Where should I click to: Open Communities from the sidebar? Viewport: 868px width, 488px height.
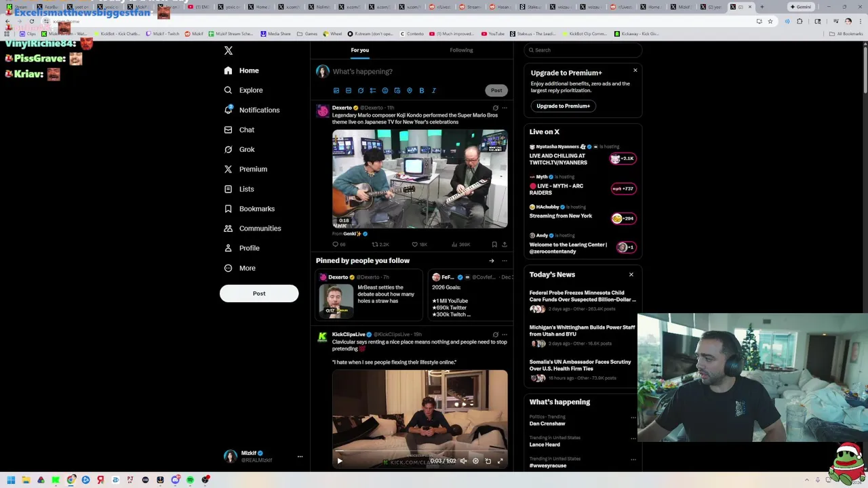coord(252,228)
